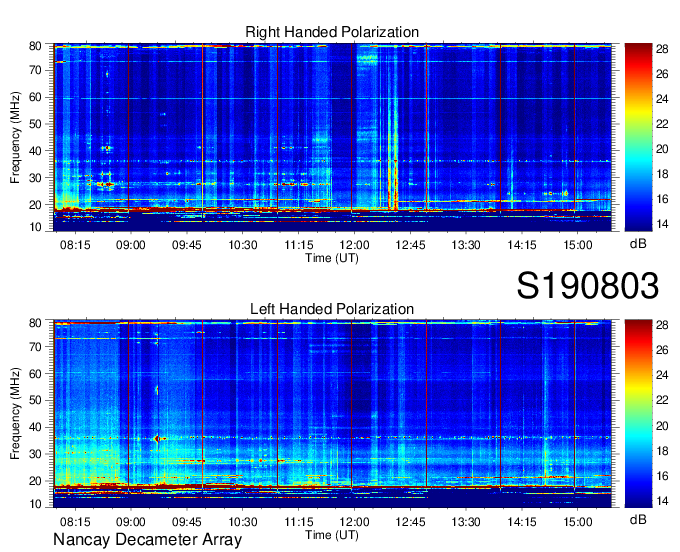This screenshot has width=680, height=552.
Task: Click the 10 MHz tick on the left-handed plot
Action: click(x=35, y=504)
